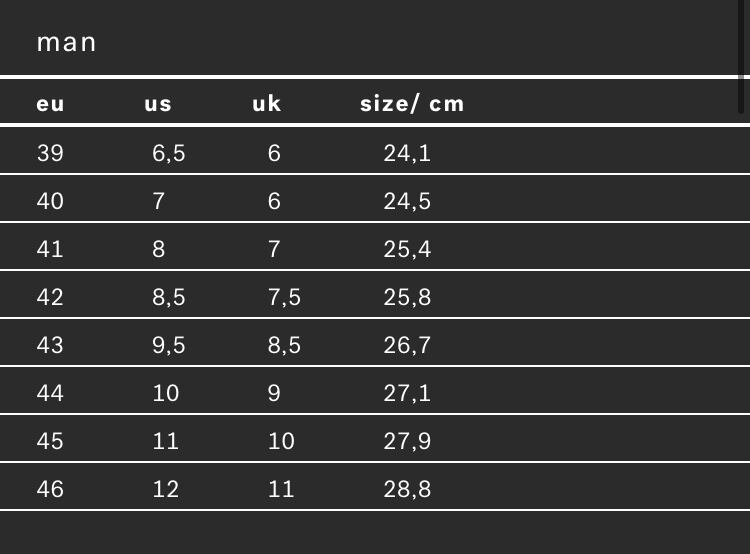
Task: Click UK size 7,5 cell
Action: (x=284, y=297)
